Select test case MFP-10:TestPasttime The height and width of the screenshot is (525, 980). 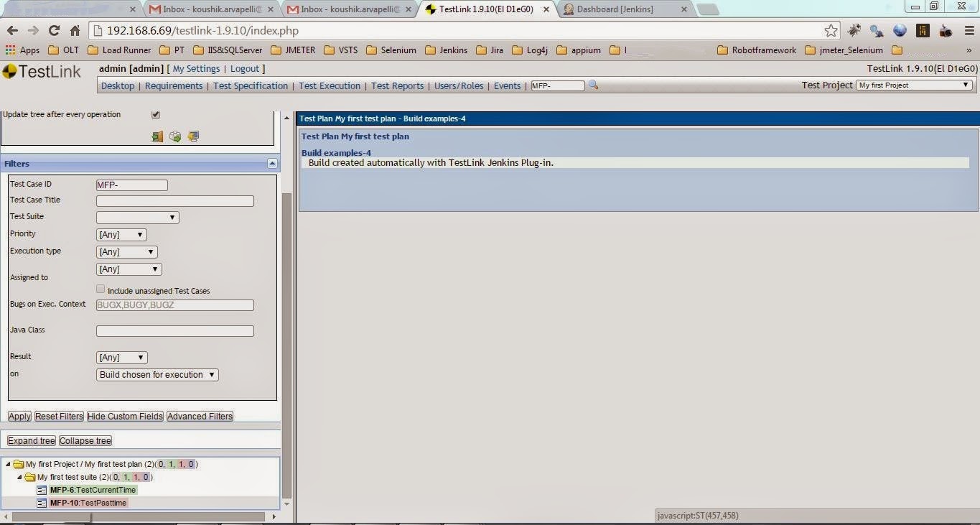[x=88, y=503]
